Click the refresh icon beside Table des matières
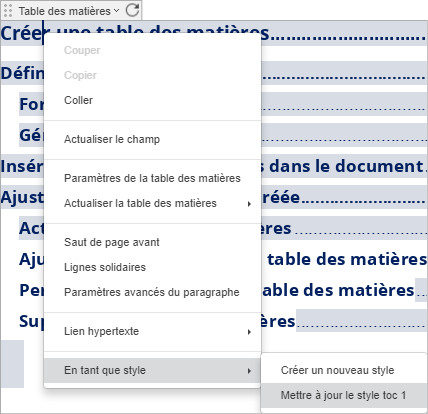The width and height of the screenshot is (428, 414). coord(132,10)
